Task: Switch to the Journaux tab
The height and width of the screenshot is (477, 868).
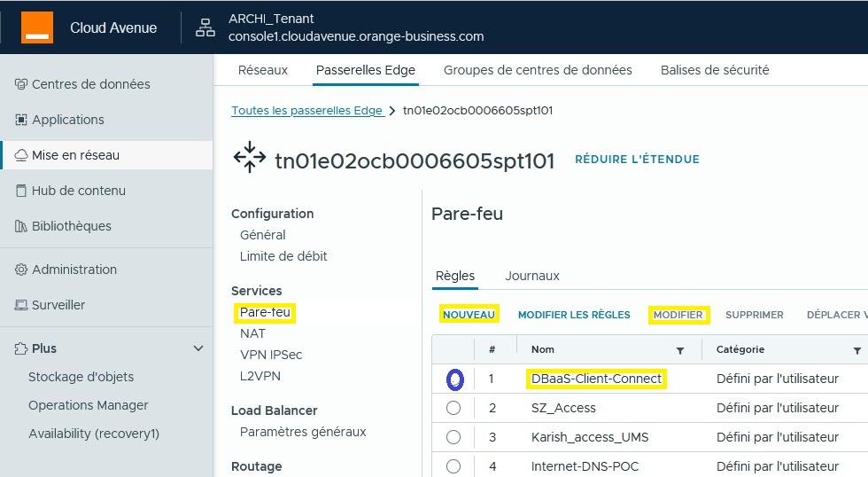Action: point(531,276)
